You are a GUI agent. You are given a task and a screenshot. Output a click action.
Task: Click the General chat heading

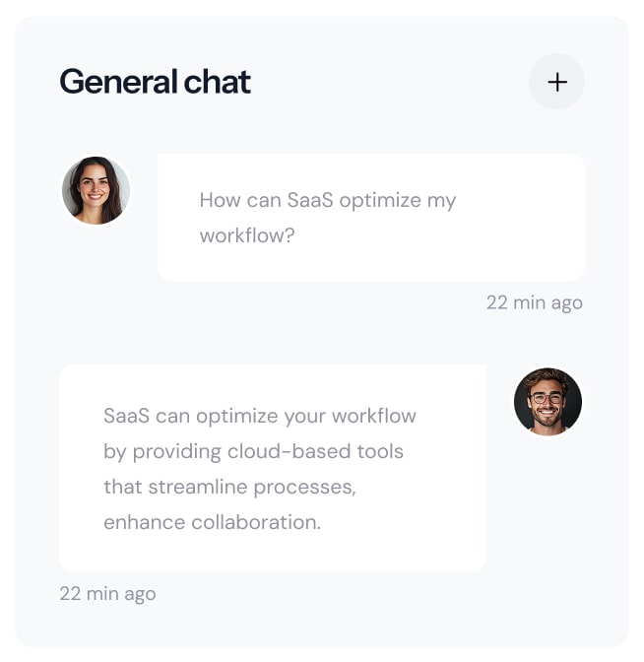(x=156, y=81)
